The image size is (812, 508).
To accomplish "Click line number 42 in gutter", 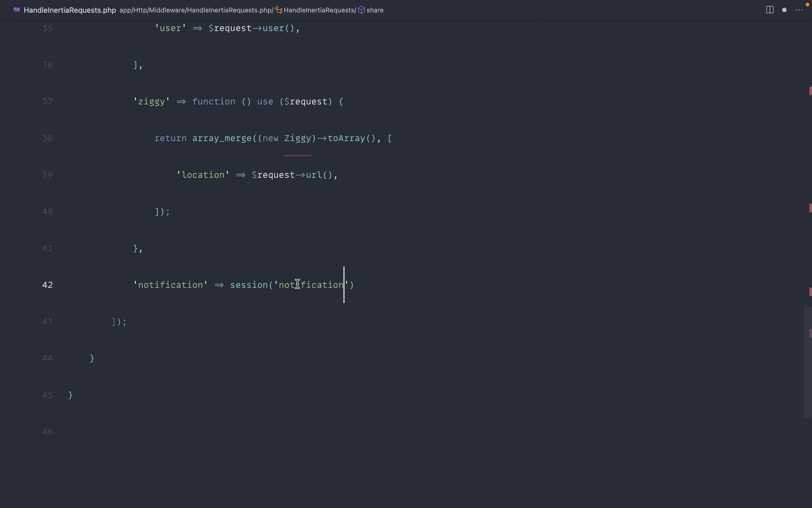I will tap(48, 285).
